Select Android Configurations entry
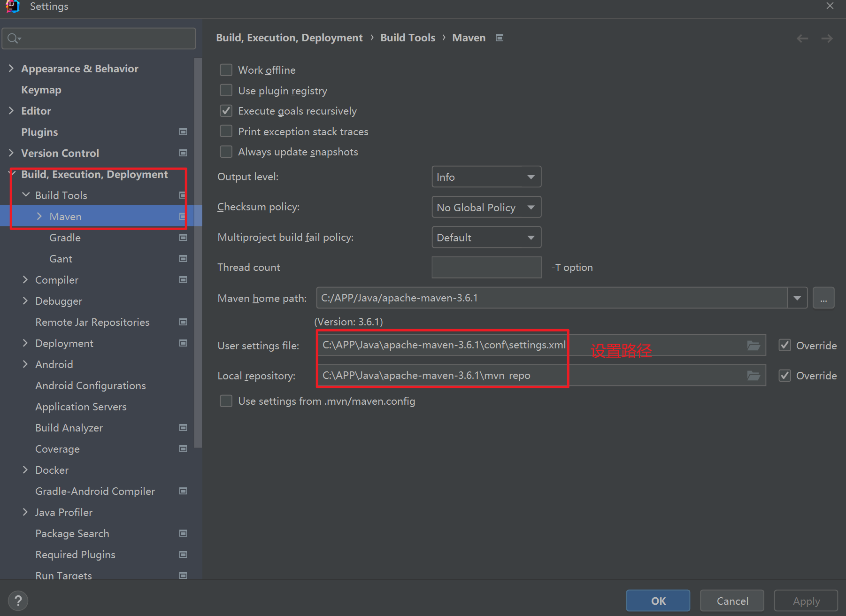Screen dimensions: 846x616 tap(91, 385)
